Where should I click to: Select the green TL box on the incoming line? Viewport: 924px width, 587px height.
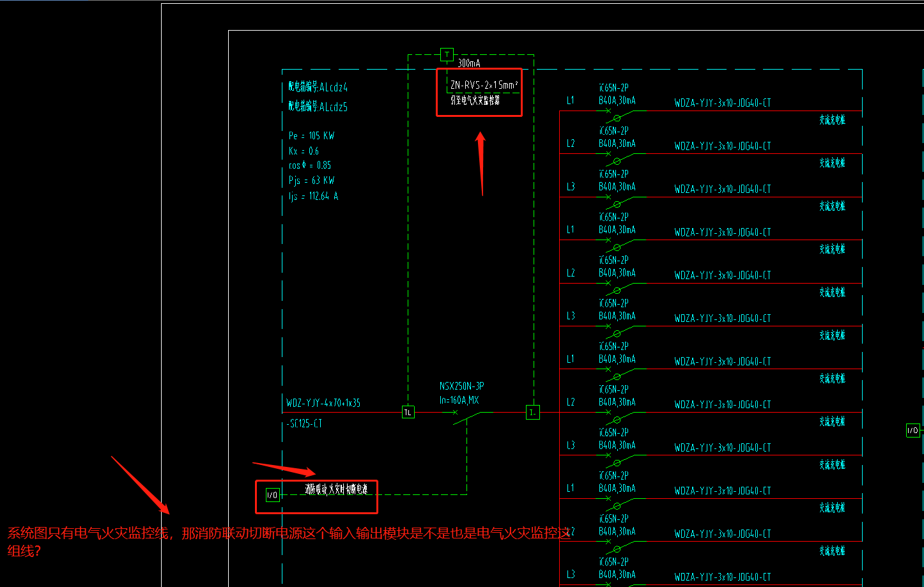tap(408, 412)
